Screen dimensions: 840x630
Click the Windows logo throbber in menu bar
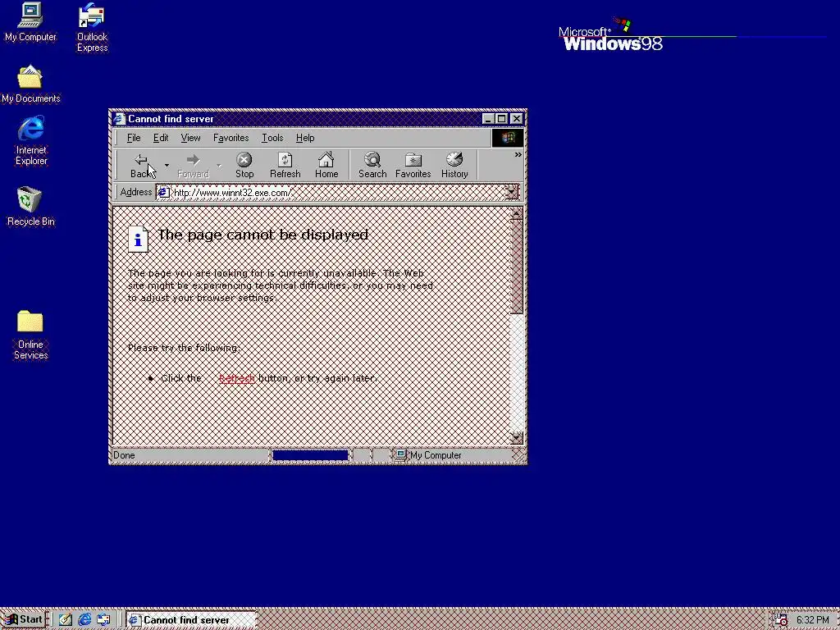pyautogui.click(x=507, y=138)
